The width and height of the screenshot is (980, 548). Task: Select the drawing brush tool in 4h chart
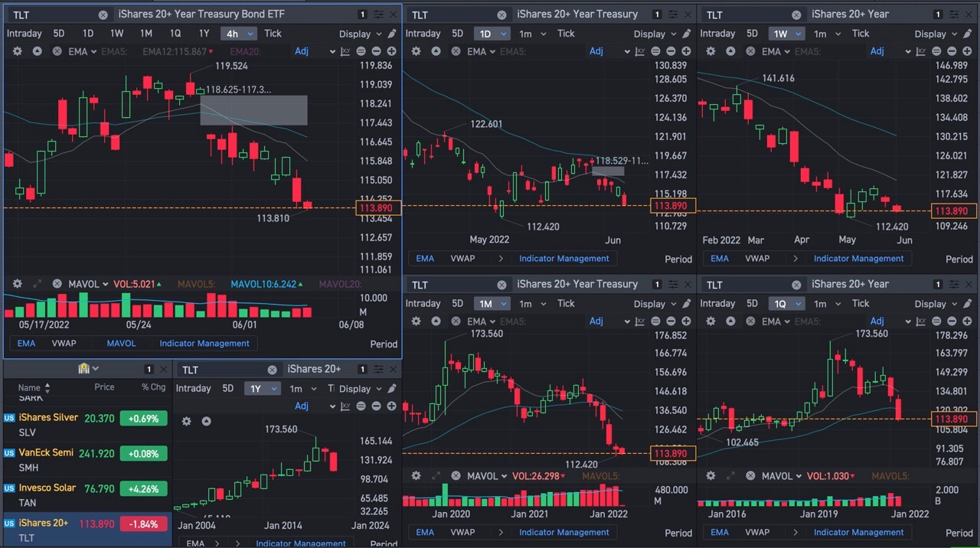(392, 34)
